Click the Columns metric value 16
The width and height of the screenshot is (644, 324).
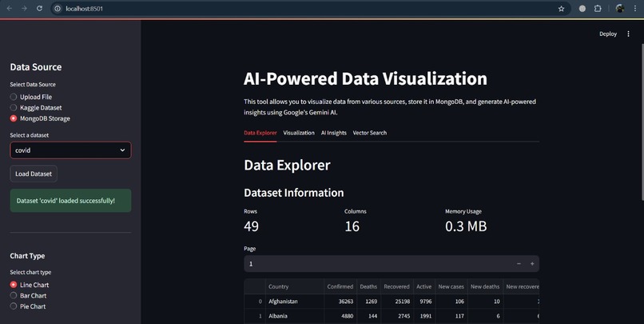point(352,226)
